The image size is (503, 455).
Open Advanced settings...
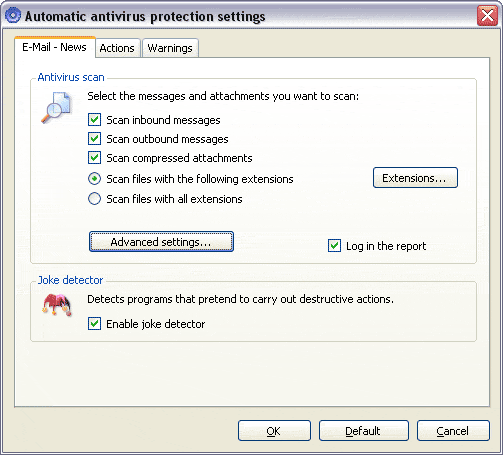pyautogui.click(x=161, y=242)
